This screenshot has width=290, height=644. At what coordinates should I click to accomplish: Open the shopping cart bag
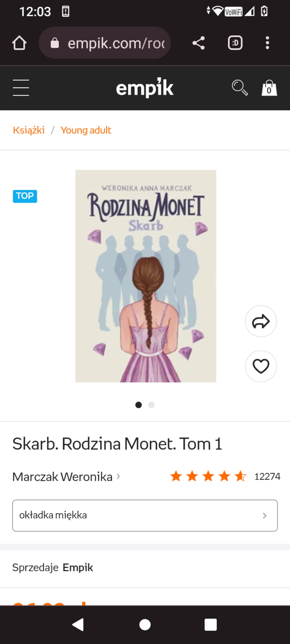point(269,88)
